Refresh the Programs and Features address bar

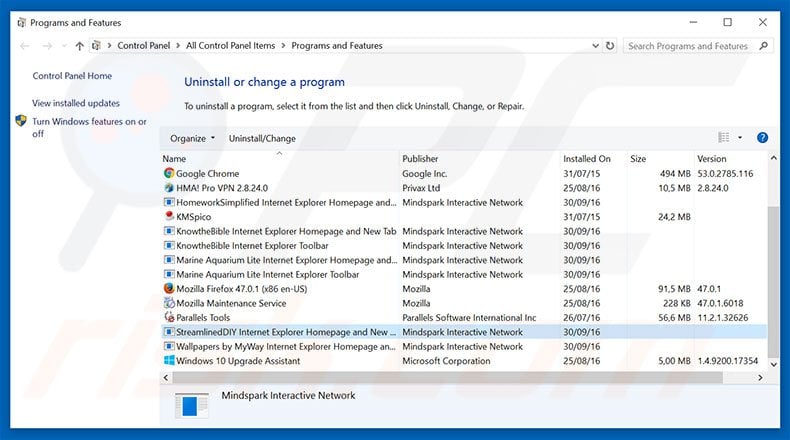click(x=610, y=45)
